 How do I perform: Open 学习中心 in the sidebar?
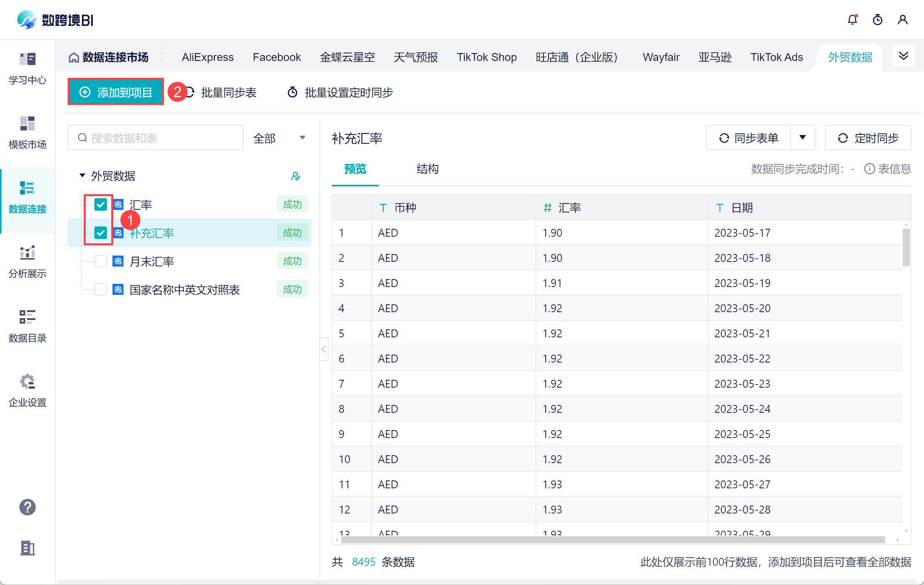[27, 68]
